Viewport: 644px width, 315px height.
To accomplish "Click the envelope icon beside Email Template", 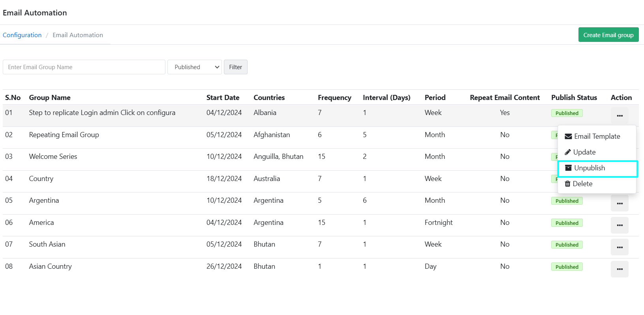I will click(568, 136).
